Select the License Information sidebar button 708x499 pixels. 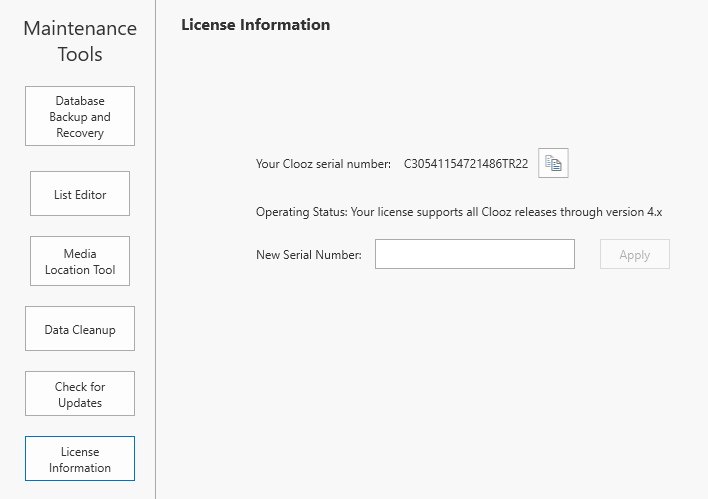point(80,459)
